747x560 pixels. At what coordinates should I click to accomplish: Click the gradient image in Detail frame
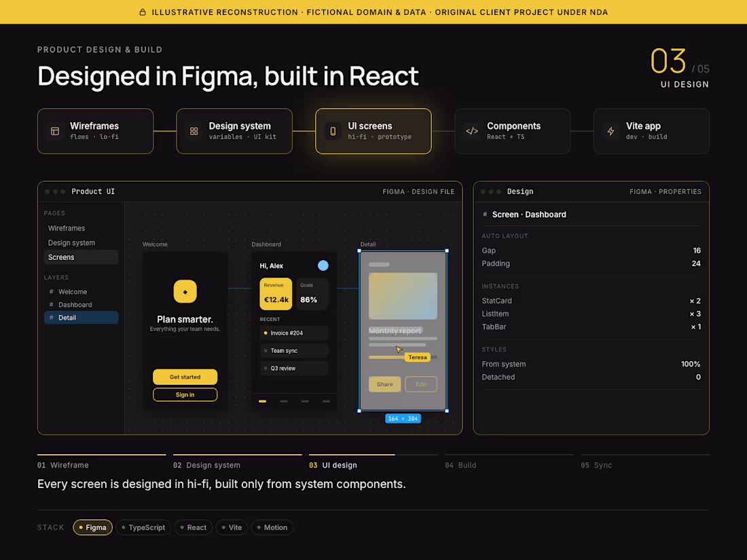point(403,296)
